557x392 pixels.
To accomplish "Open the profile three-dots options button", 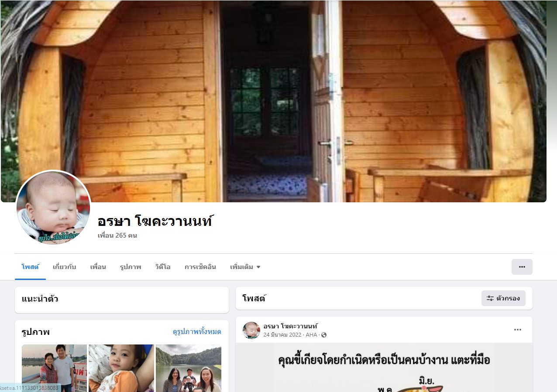I will point(522,267).
